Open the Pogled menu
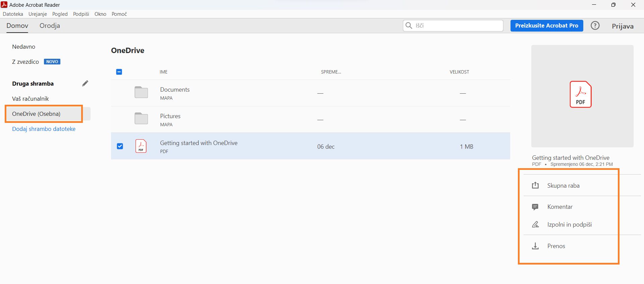 [60, 14]
